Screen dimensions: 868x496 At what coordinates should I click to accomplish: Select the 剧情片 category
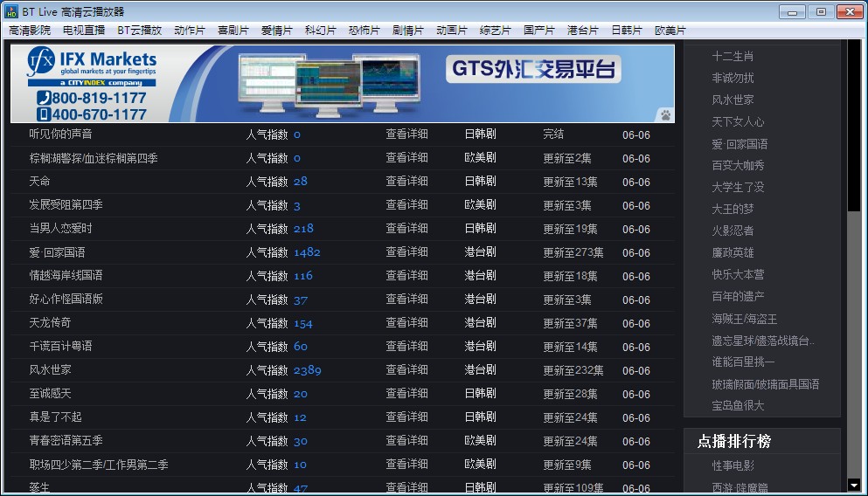click(x=408, y=31)
